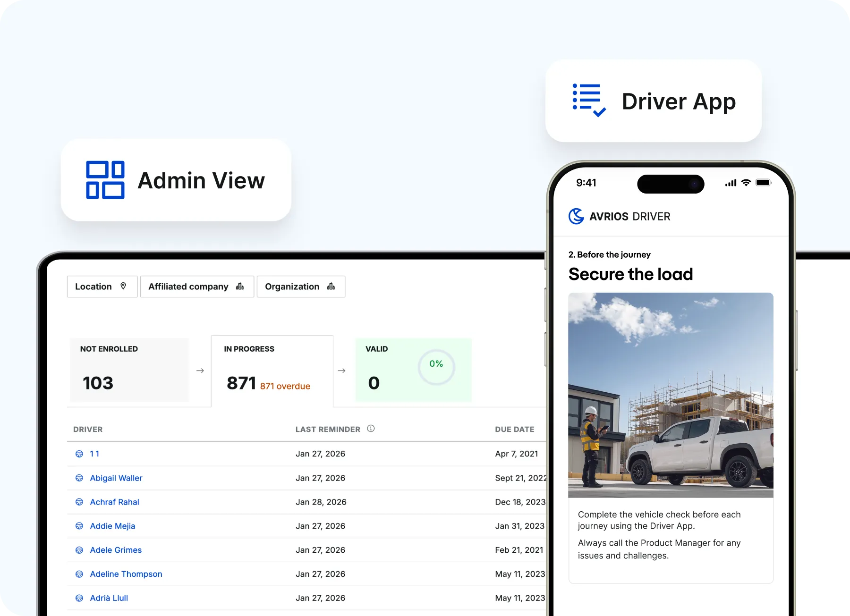Click the Driver App checklist icon

(589, 100)
